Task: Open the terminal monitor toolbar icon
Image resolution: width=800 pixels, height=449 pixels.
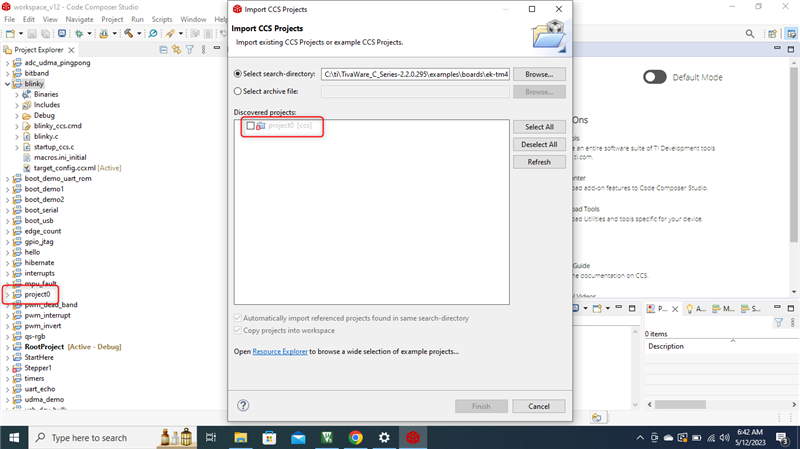Action: [62, 34]
